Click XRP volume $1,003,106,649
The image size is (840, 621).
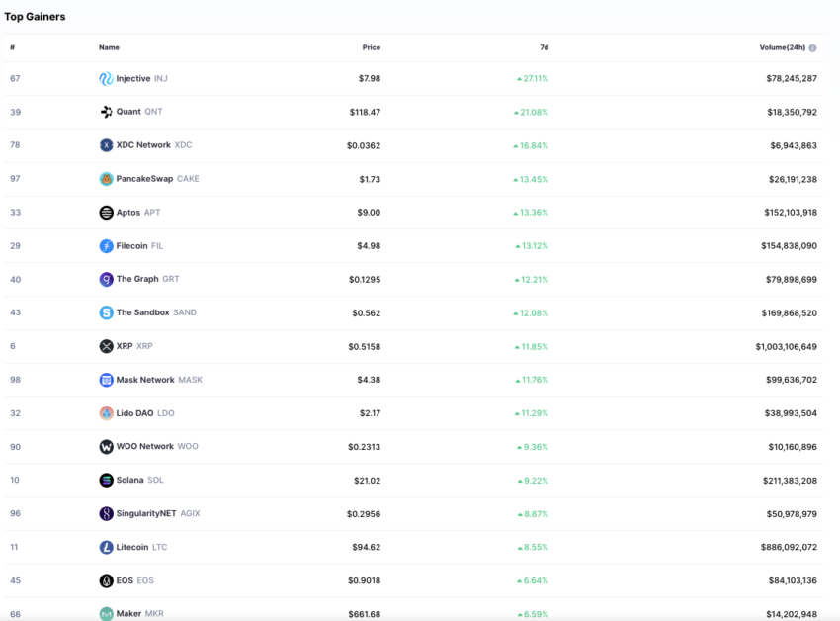point(787,346)
